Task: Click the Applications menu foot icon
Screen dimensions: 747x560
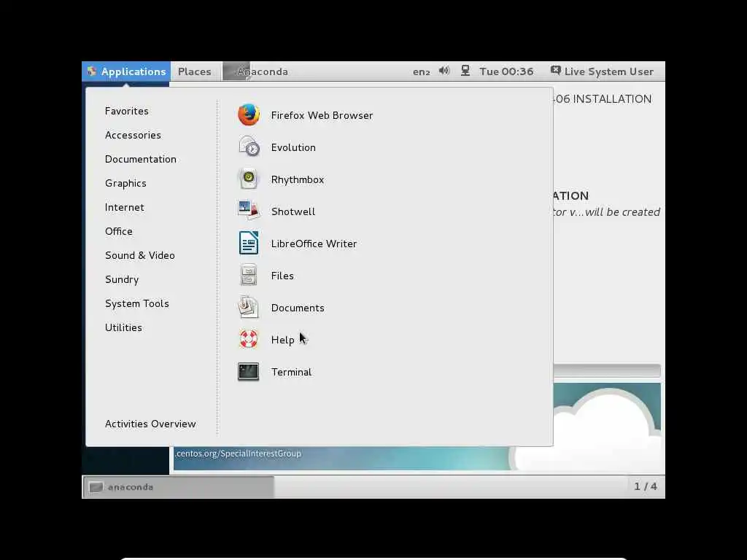Action: tap(91, 71)
